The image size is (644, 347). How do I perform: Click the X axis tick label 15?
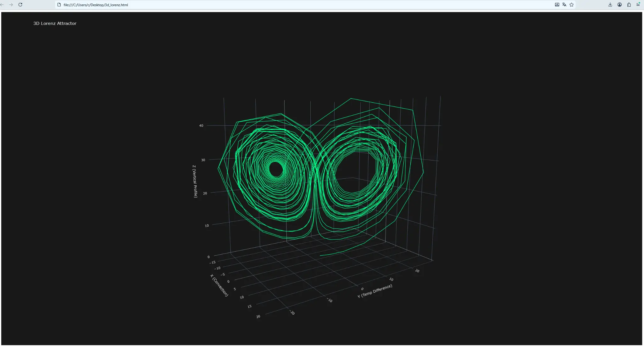[249, 306]
